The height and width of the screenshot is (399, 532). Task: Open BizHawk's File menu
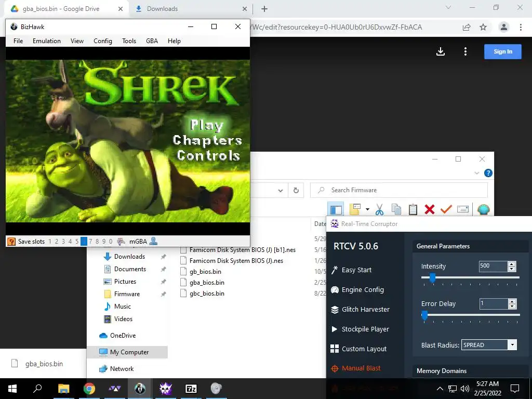tap(18, 41)
